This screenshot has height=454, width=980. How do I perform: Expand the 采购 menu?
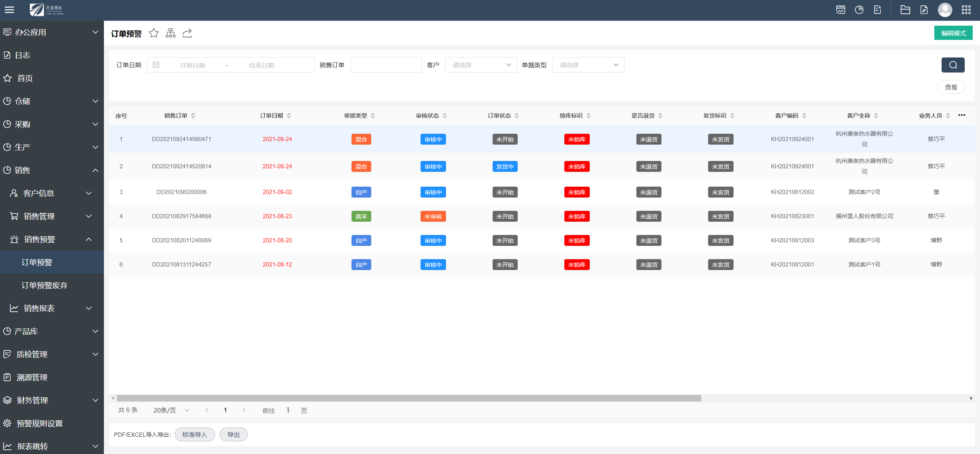[x=52, y=124]
